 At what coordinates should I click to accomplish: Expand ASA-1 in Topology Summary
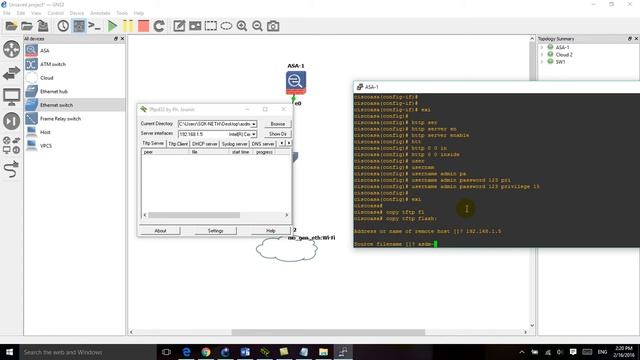coord(542,47)
